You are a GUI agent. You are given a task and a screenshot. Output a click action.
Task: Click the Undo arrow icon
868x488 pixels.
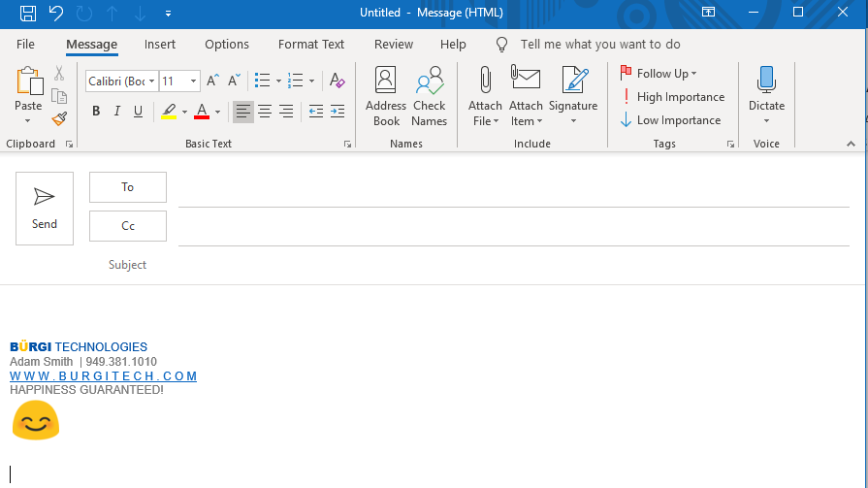tap(56, 13)
